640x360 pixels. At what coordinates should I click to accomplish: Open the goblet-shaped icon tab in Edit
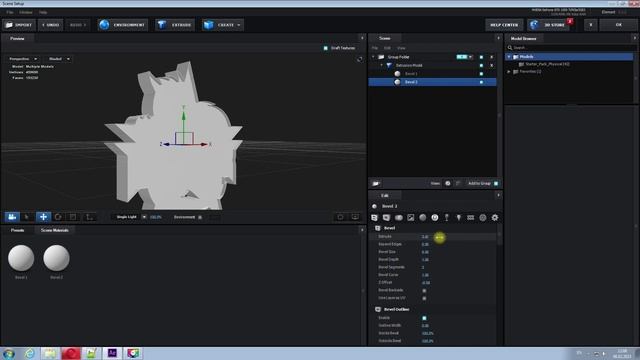pyautogui.click(x=447, y=218)
